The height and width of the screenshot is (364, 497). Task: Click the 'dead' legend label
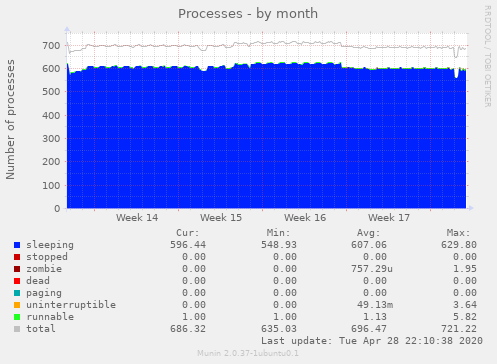click(38, 281)
